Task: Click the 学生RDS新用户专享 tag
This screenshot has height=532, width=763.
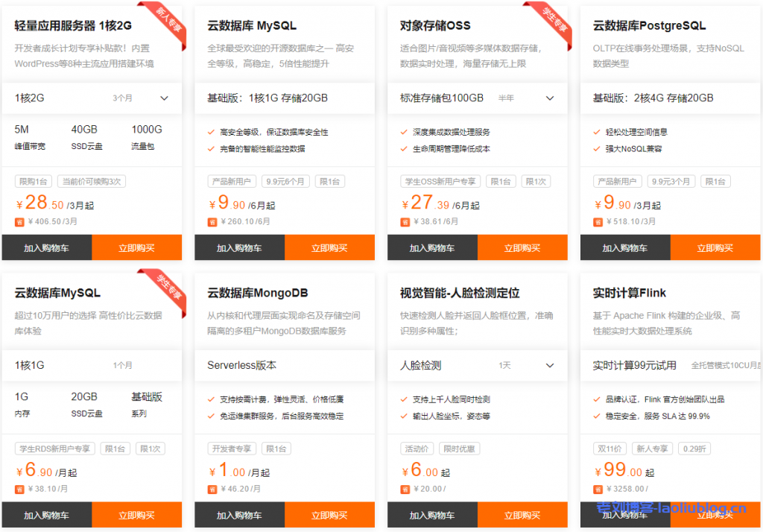Action: pos(54,449)
